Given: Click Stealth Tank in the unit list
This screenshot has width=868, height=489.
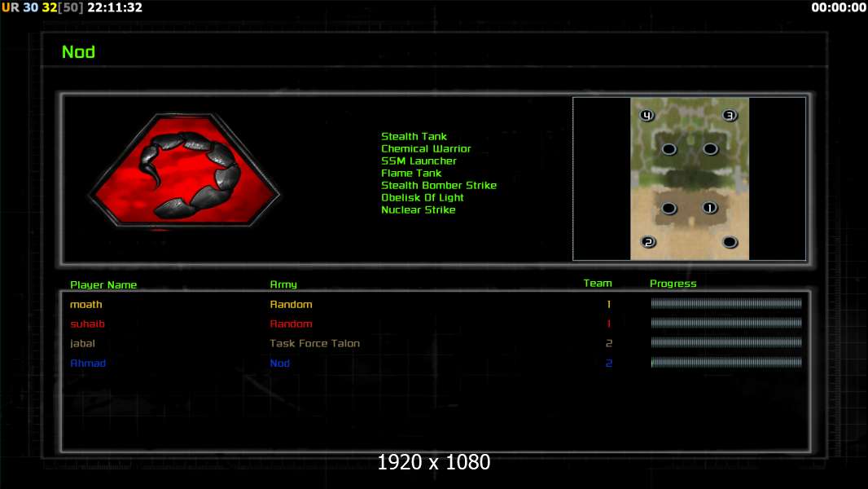Looking at the screenshot, I should 414,136.
